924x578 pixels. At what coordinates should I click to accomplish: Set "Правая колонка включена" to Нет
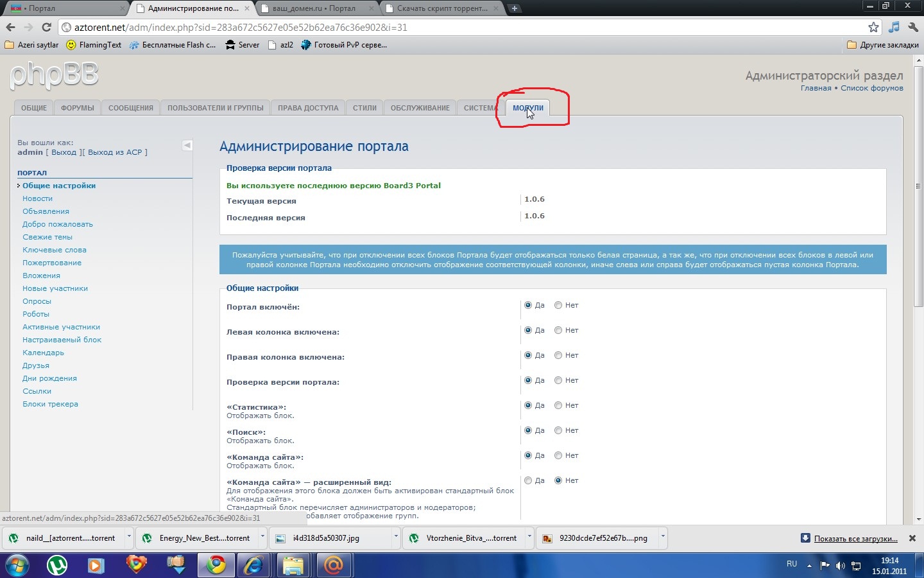coord(558,355)
